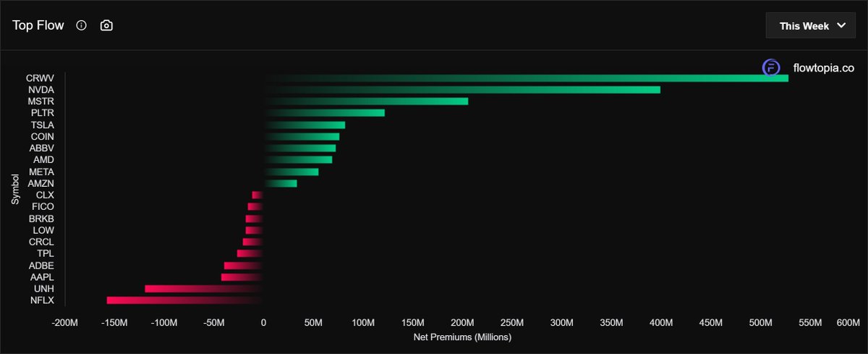
Task: Click the red NFLX bar
Action: click(185, 300)
